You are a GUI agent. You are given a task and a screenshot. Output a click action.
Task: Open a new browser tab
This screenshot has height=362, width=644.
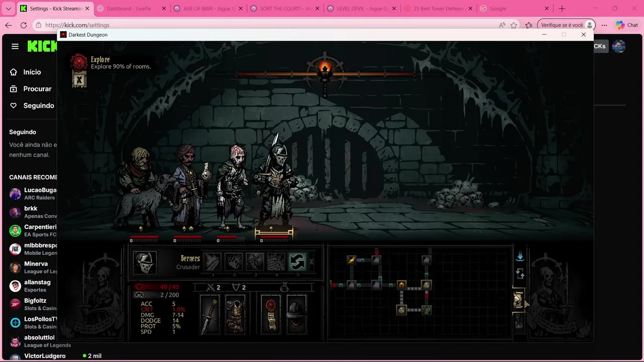point(562,9)
